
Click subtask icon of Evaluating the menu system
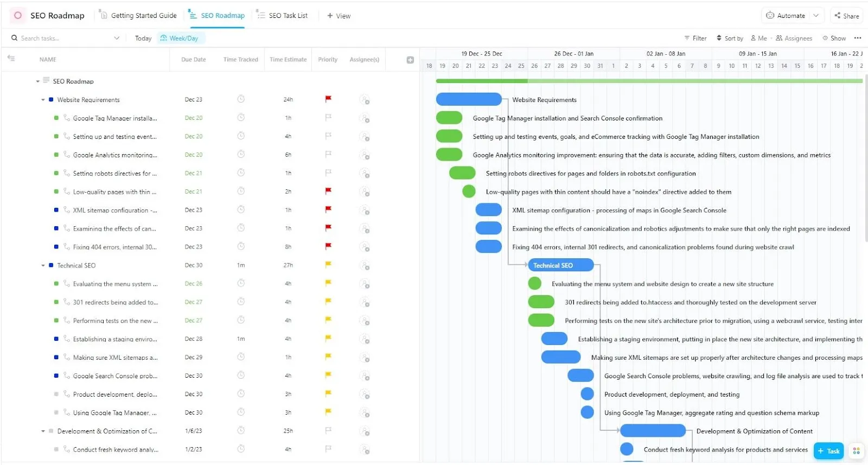coord(67,283)
